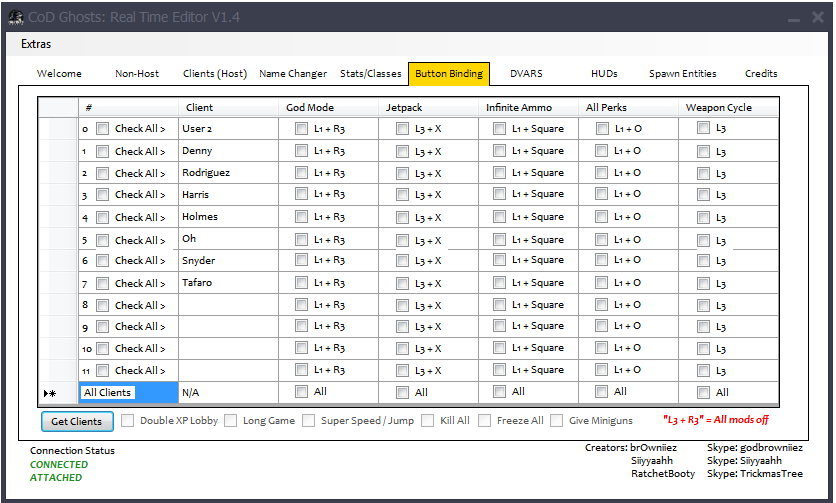The height and width of the screenshot is (503, 836).
Task: Enable All Perks for Snyder
Action: 601,260
